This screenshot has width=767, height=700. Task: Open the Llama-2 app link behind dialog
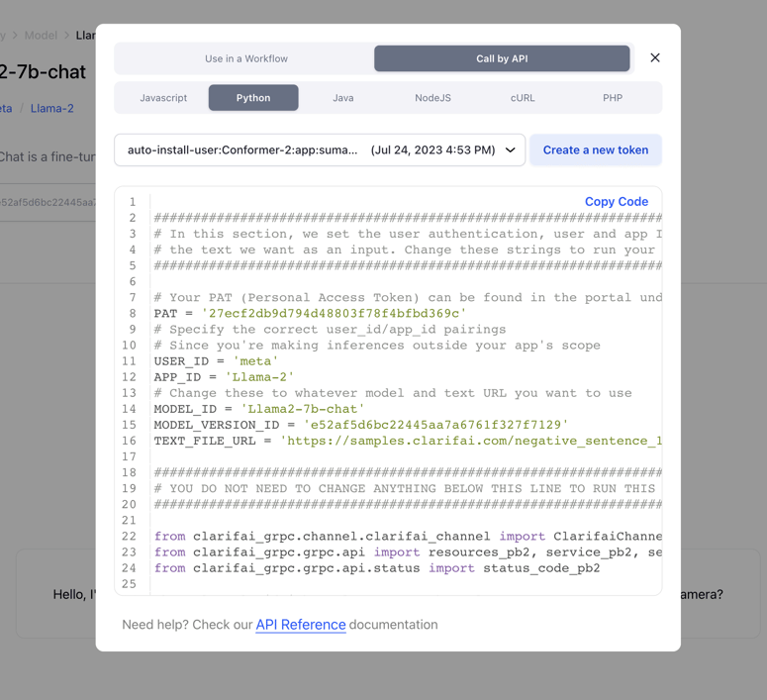pyautogui.click(x=51, y=108)
